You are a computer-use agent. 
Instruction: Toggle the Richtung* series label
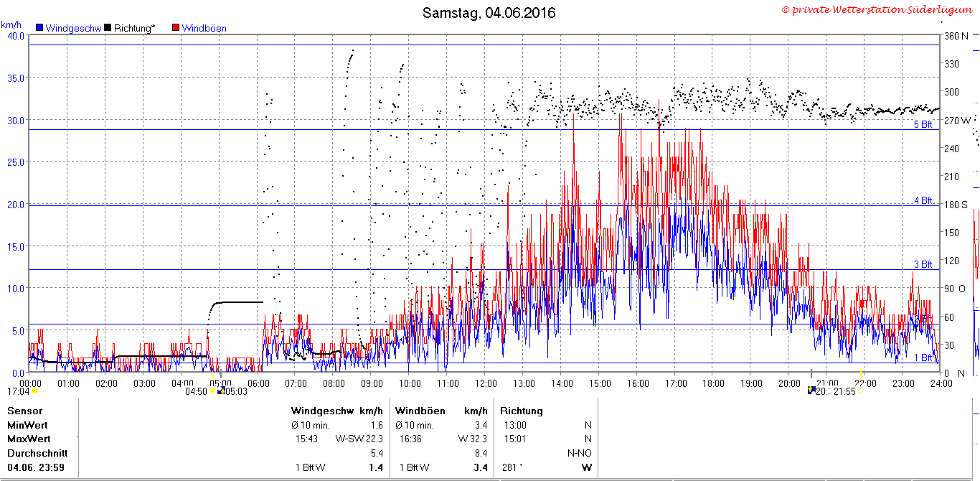click(x=134, y=28)
